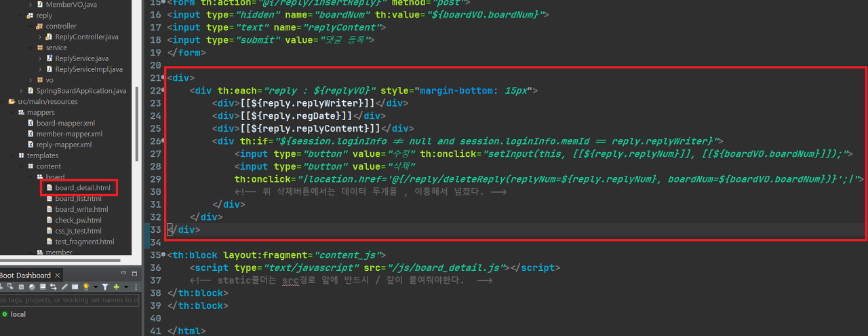Click the Boot Dashboard tag filter field

(x=69, y=300)
